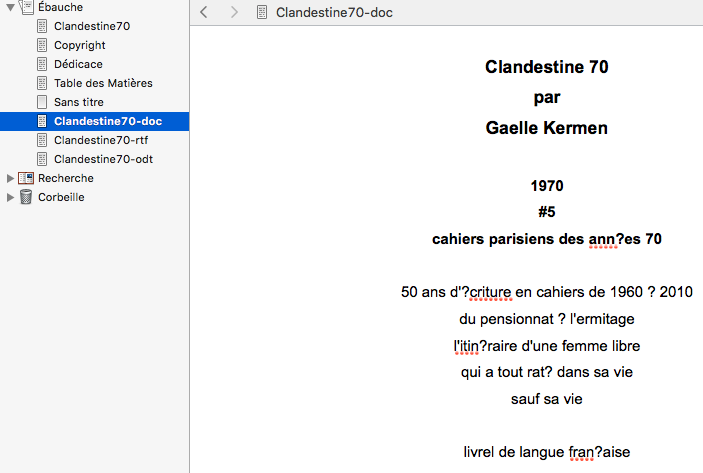
Task: Click the Corbeille trash can icon
Action: pos(26,197)
